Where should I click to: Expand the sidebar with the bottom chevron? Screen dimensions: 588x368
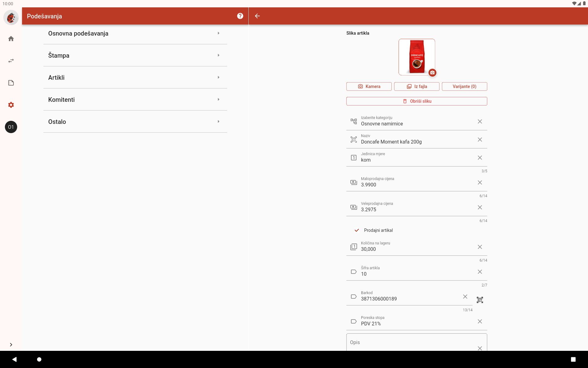[x=11, y=345]
